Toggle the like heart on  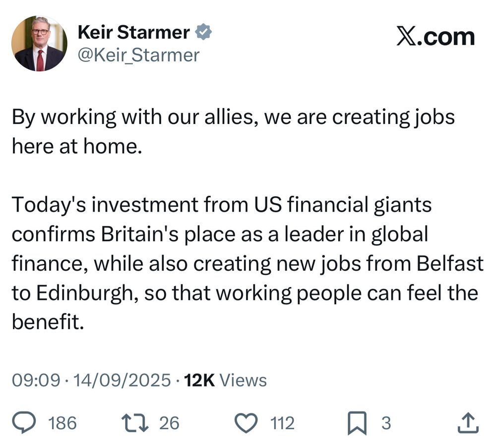tap(247, 422)
